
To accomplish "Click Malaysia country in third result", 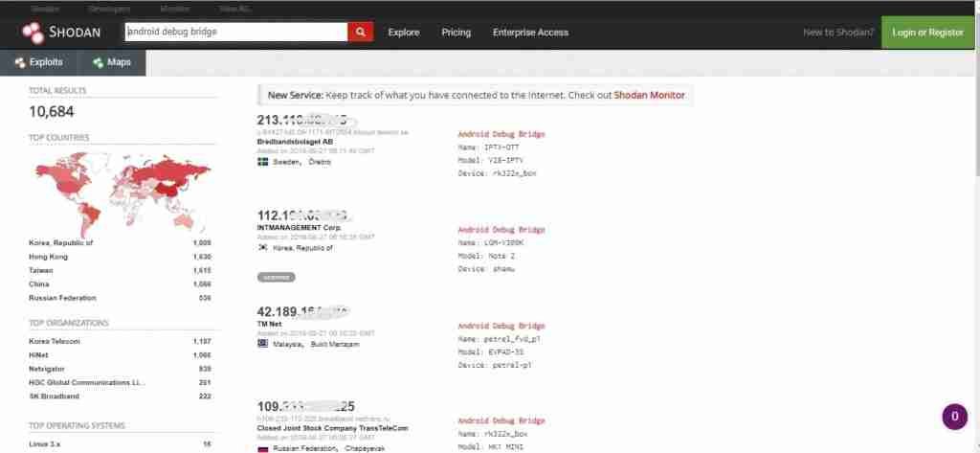I will coord(288,344).
